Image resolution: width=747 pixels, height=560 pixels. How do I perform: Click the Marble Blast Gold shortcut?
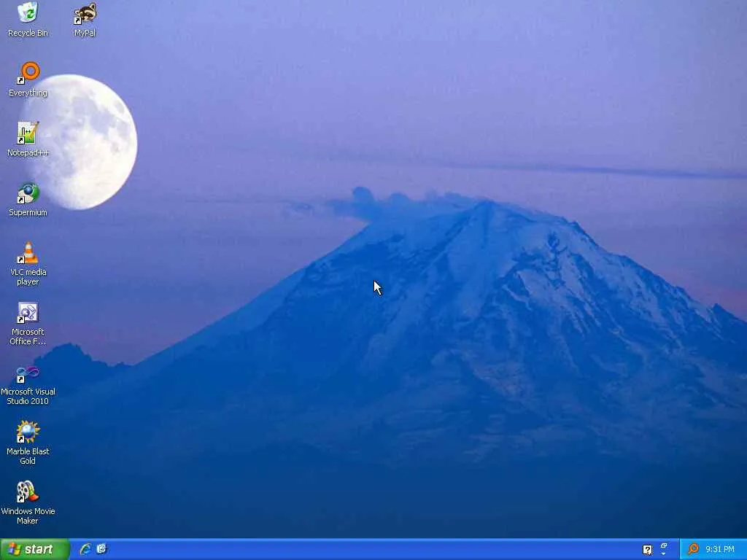click(x=28, y=443)
